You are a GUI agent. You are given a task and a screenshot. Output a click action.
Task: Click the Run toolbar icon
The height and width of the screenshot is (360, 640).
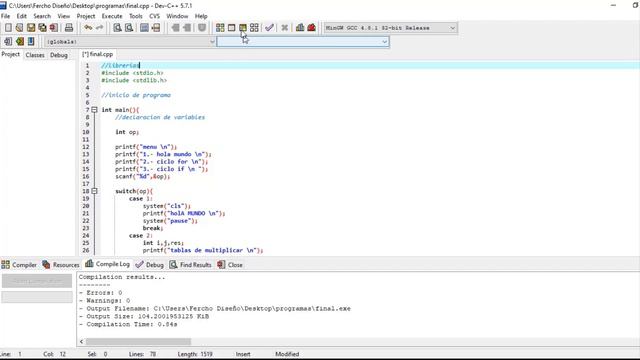click(231, 28)
